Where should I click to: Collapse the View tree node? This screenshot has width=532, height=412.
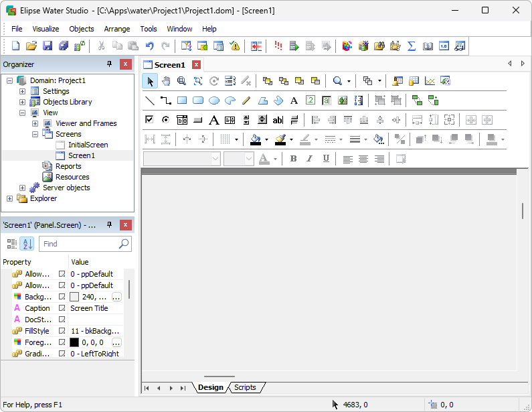pos(22,113)
